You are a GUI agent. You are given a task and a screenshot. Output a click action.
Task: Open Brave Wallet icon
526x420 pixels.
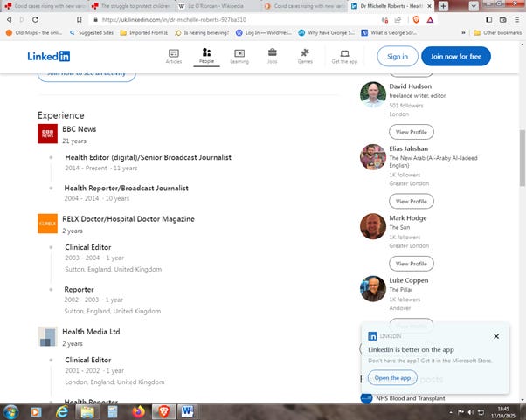[503, 20]
